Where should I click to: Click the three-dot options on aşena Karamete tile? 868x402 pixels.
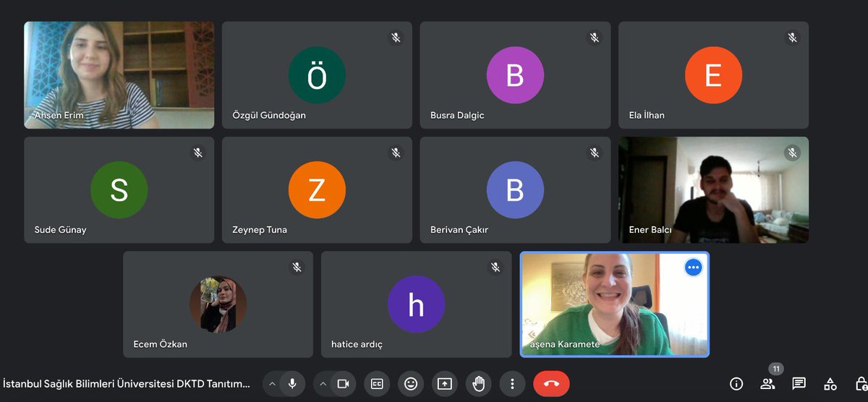[x=694, y=268]
